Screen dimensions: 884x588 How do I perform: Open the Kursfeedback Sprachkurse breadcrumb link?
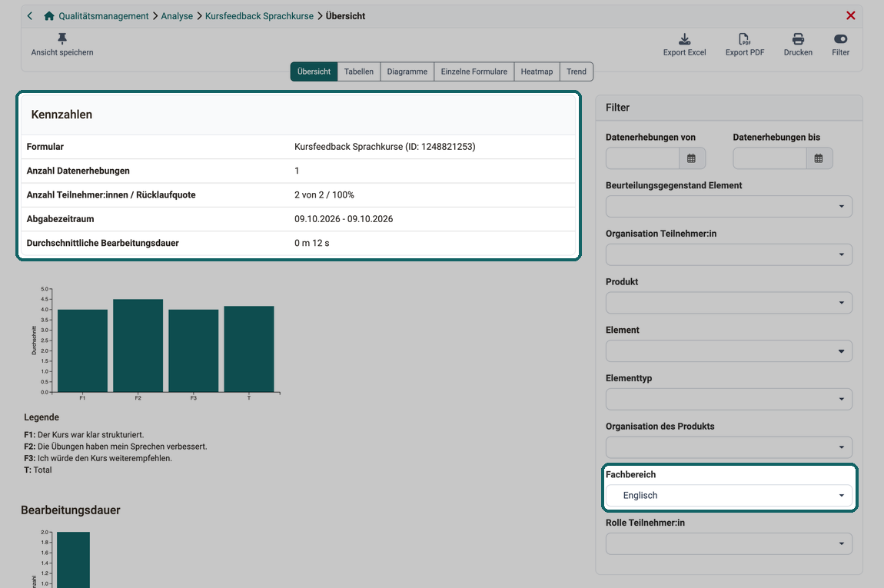click(259, 16)
